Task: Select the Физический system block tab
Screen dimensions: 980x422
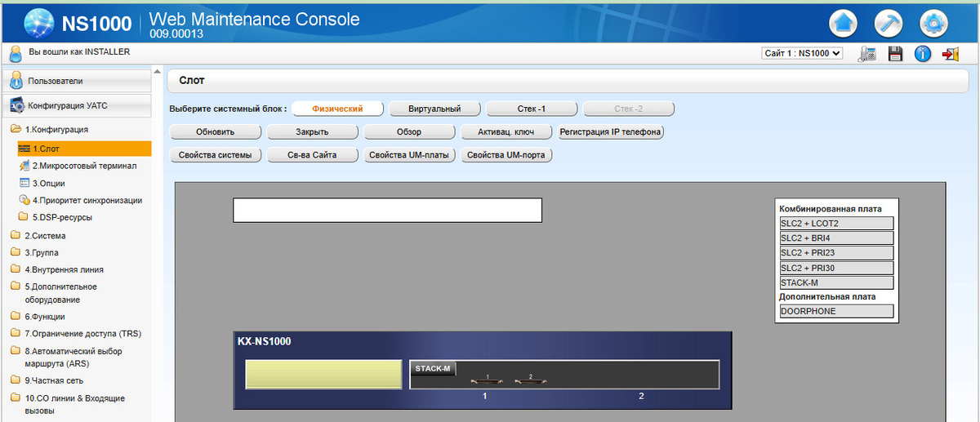Action: tap(337, 109)
